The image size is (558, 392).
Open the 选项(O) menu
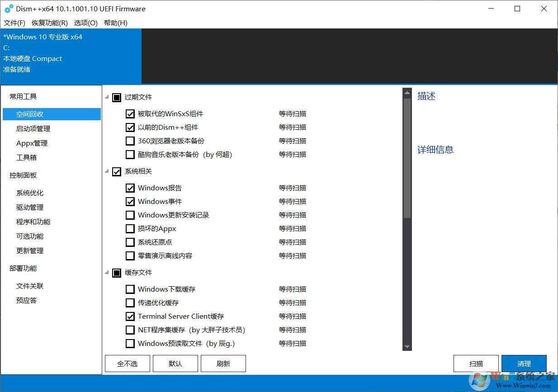[x=85, y=23]
